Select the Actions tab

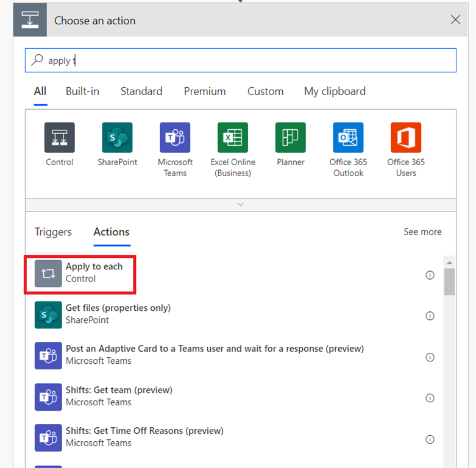coord(112,232)
